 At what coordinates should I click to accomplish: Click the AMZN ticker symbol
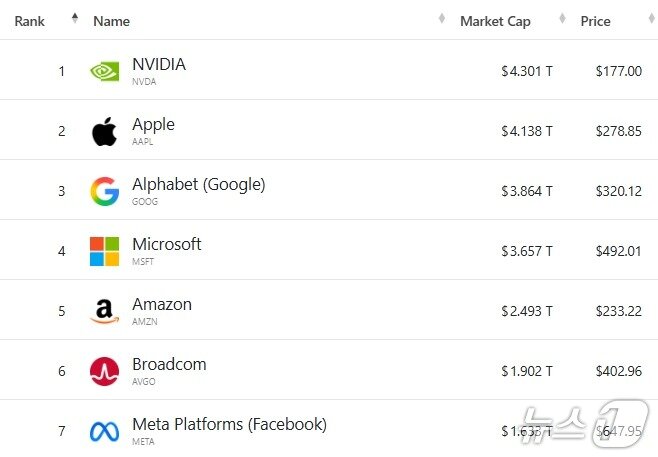(145, 322)
